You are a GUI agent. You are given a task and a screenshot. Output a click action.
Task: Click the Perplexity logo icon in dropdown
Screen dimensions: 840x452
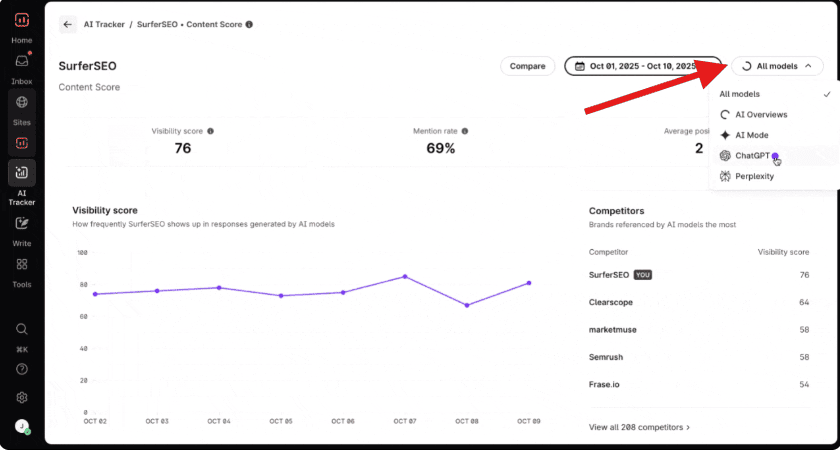pyautogui.click(x=725, y=176)
